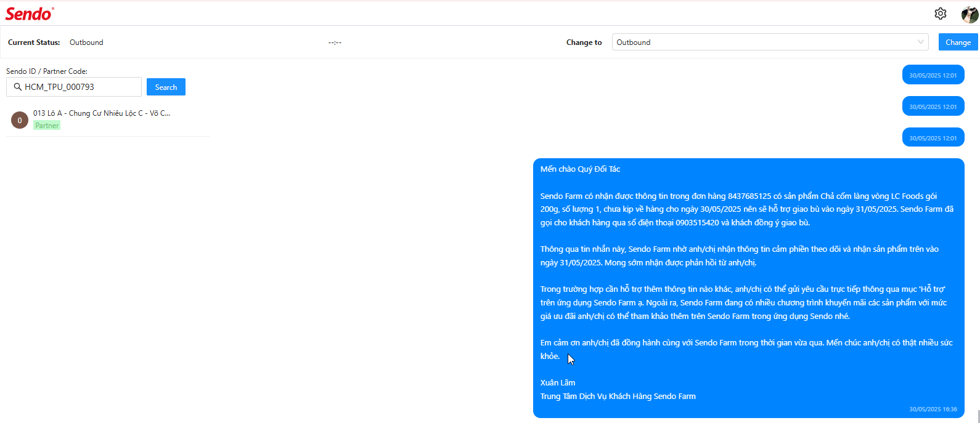The width and height of the screenshot is (980, 423).
Task: Click the "Mến chào Quý Đối Tác" greeting line
Action: 580,169
